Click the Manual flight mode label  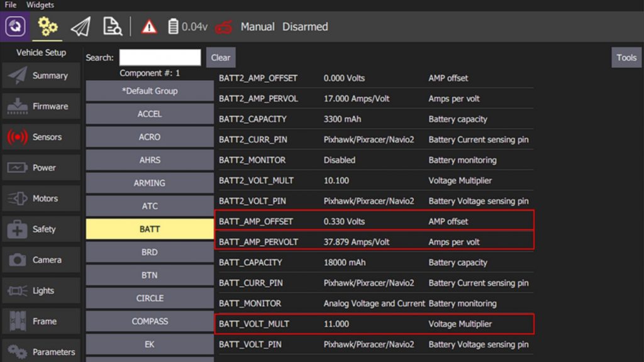[257, 26]
